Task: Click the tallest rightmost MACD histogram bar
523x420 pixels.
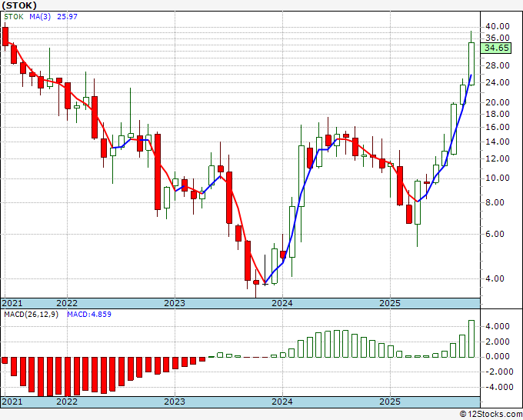Action: [471, 339]
